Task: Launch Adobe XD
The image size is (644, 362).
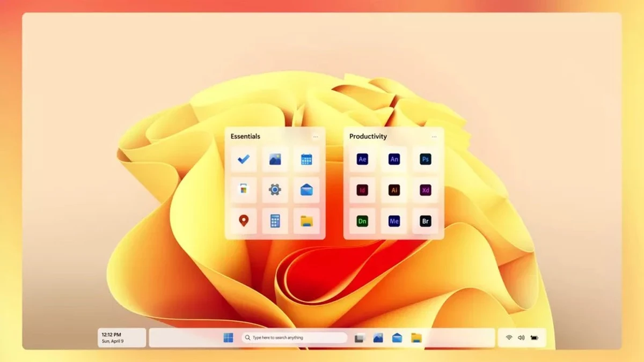Action: pyautogui.click(x=426, y=190)
